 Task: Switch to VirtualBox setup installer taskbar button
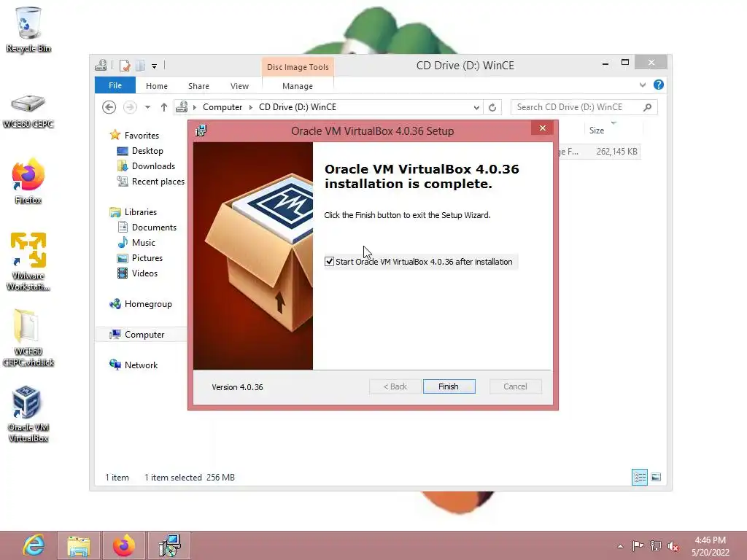(169, 545)
